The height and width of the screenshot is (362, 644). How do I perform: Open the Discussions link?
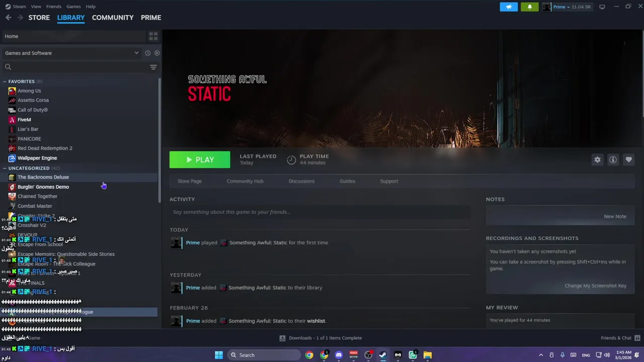(302, 181)
